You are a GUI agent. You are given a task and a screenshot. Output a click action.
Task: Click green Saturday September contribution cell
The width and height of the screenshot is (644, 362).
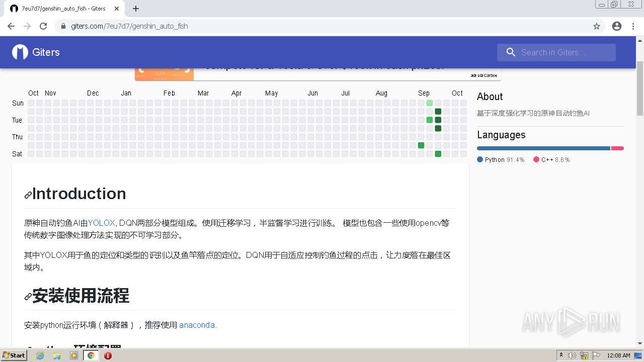(x=438, y=154)
